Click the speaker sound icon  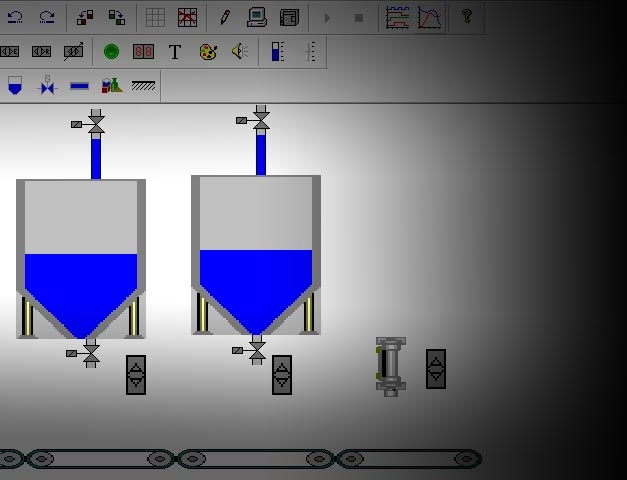point(240,52)
